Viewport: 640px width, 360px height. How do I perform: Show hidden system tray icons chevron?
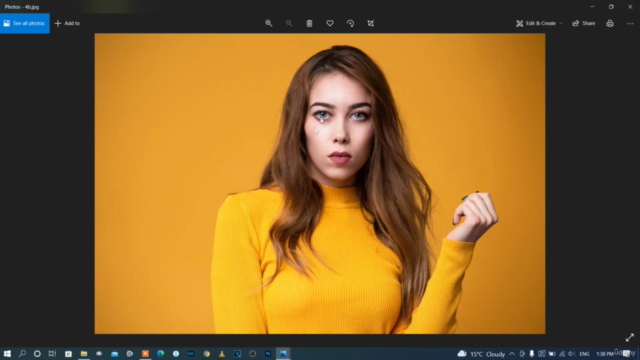(512, 354)
